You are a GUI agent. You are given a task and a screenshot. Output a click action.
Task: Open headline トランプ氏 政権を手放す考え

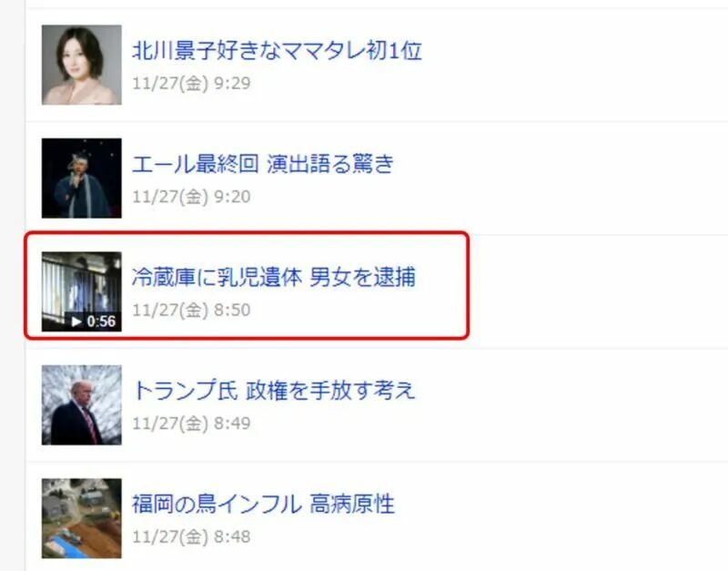pyautogui.click(x=274, y=391)
